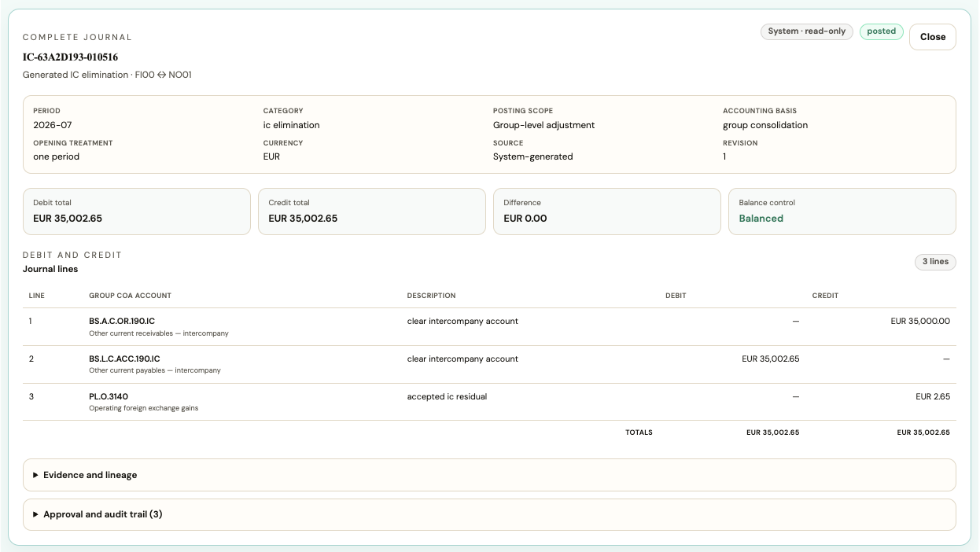Select journal ID IC-63A2D193-010516
Image resolution: width=980 pixels, height=552 pixels.
[71, 57]
